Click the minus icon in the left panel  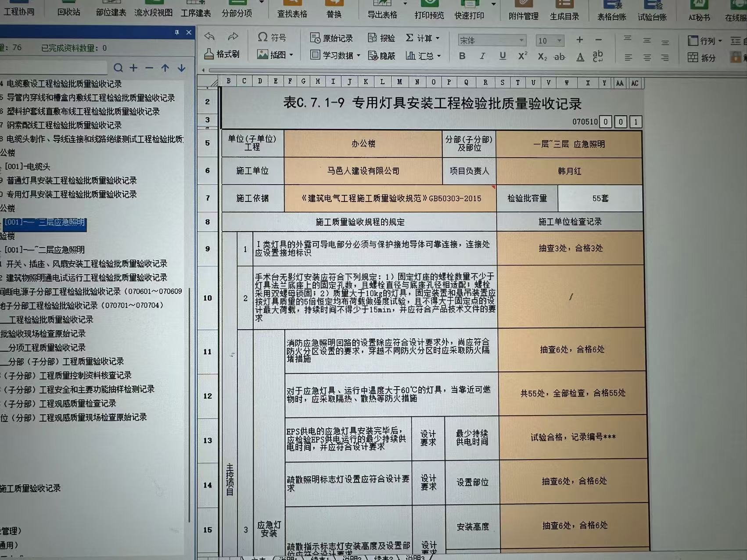pyautogui.click(x=149, y=68)
